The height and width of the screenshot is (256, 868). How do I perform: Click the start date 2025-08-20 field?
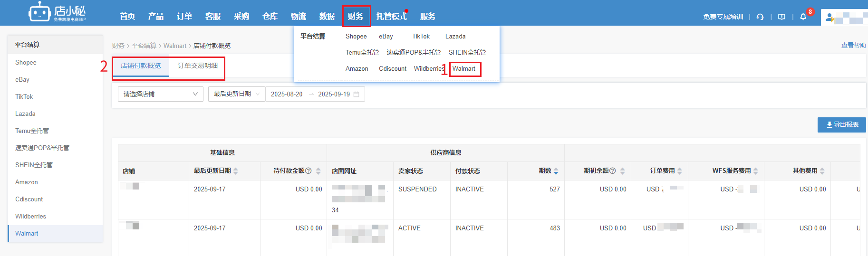287,94
